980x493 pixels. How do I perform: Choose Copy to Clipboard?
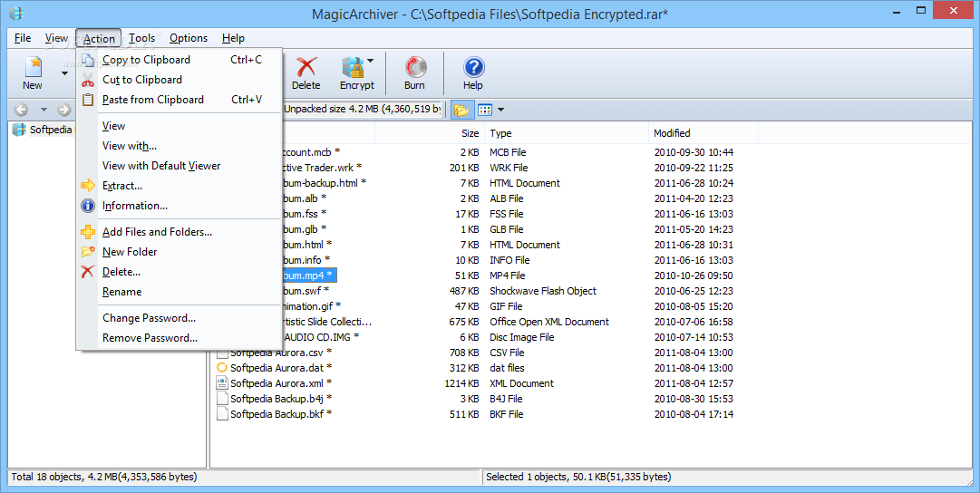pos(180,60)
